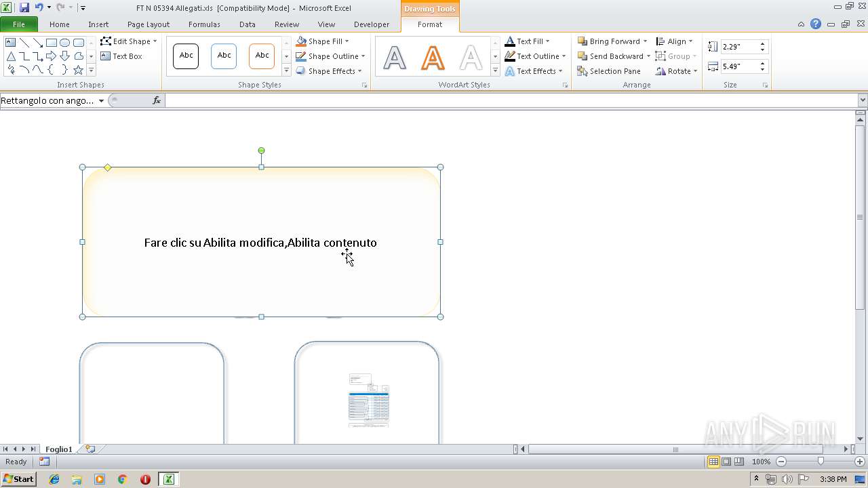Select the Rectangle shape
This screenshot has height=488, width=868.
pos(52,42)
